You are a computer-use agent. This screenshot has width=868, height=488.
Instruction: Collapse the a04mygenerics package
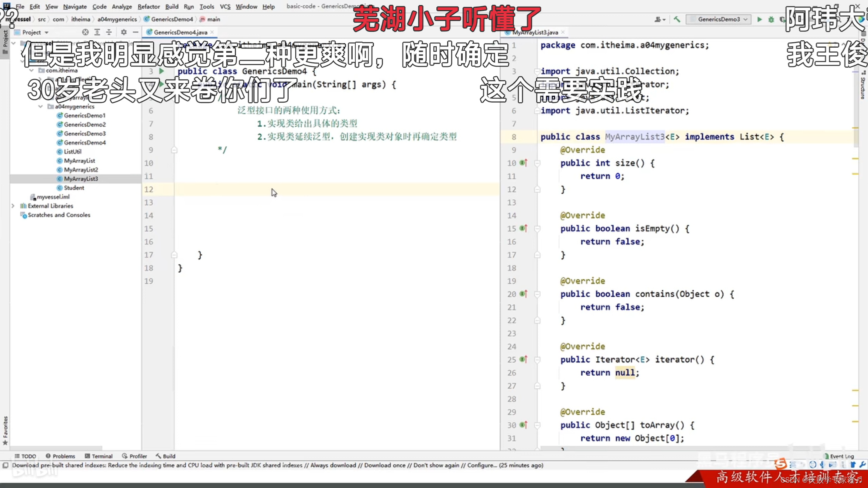coord(40,107)
